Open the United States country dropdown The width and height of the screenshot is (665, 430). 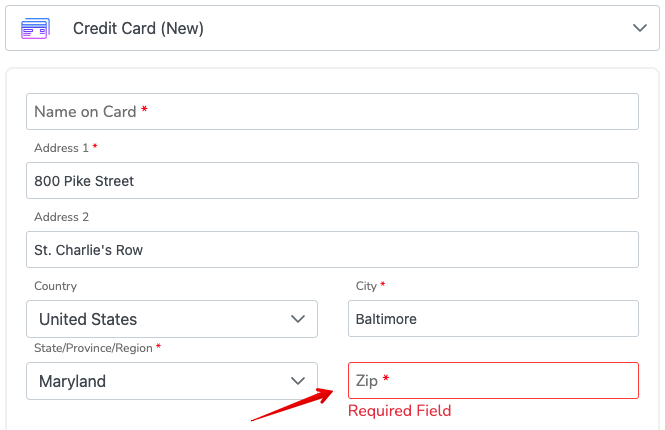click(172, 319)
